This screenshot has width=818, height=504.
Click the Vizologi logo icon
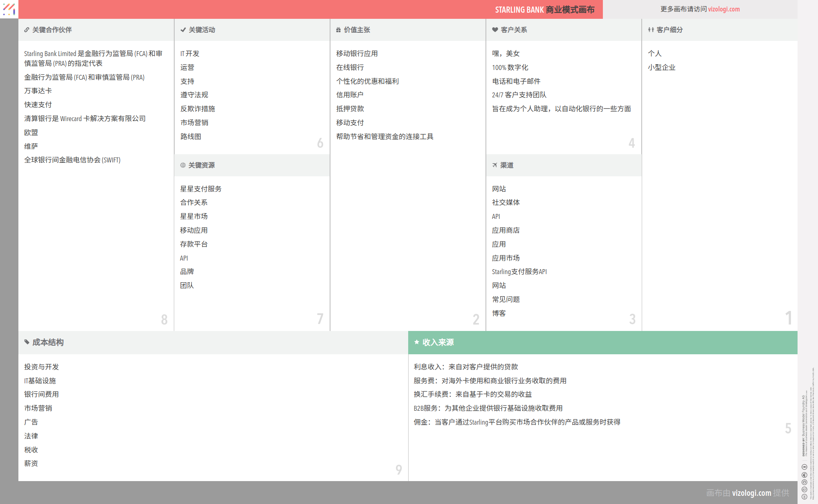point(9,9)
